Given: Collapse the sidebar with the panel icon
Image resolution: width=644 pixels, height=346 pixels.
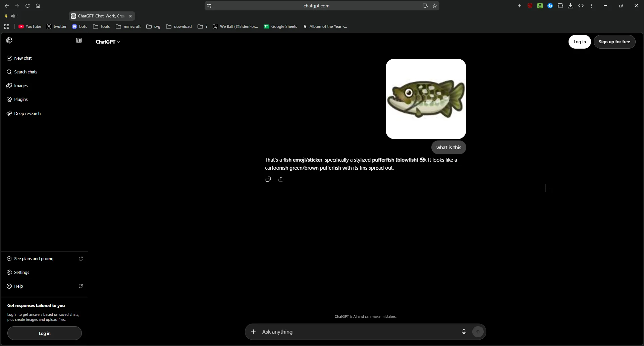Looking at the screenshot, I should pos(79,41).
